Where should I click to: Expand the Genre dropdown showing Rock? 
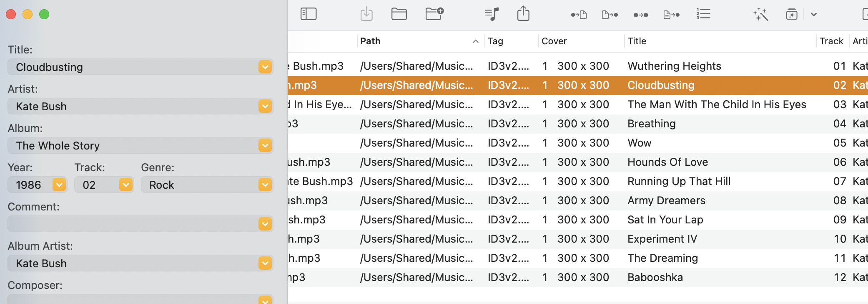click(265, 185)
